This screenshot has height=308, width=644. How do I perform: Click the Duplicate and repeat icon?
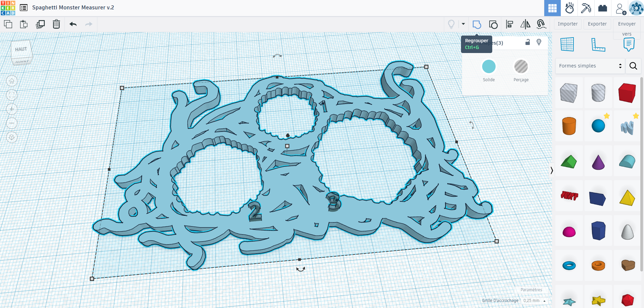click(40, 24)
